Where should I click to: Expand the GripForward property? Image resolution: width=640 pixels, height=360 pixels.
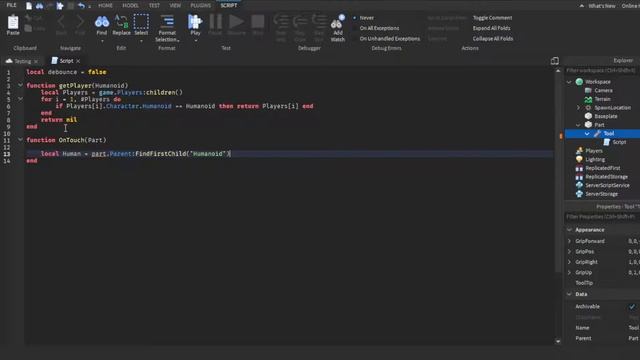point(569,241)
